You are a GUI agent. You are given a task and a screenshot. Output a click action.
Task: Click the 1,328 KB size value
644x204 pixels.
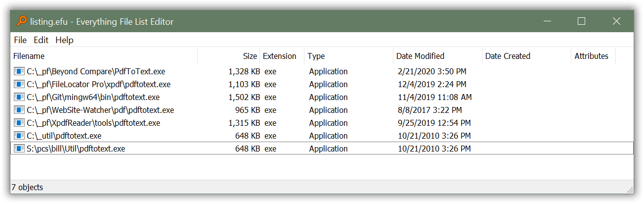click(244, 71)
